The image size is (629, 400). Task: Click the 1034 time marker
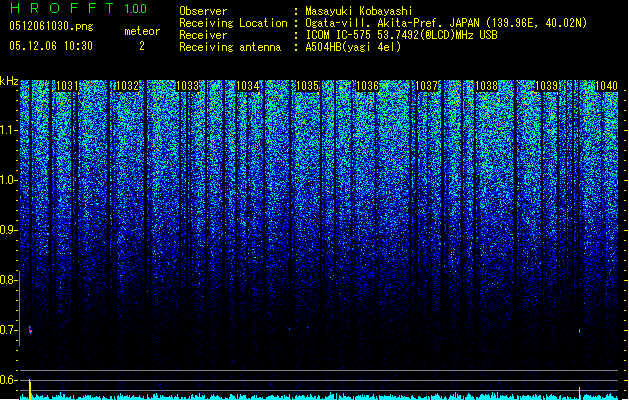(x=248, y=86)
